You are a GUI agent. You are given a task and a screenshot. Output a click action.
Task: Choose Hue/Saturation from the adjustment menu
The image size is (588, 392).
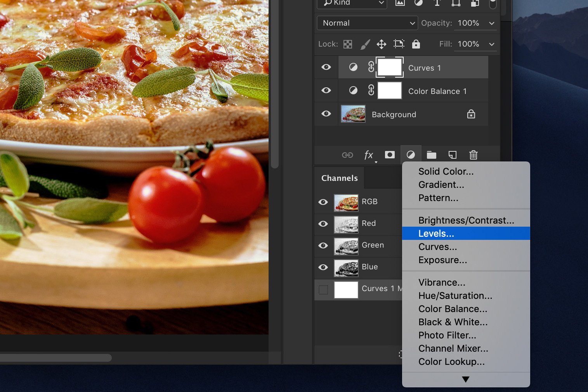455,295
